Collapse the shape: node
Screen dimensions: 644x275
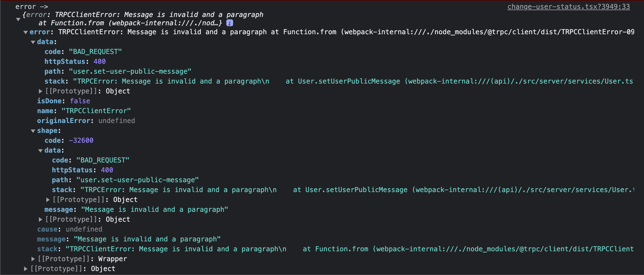[33, 131]
